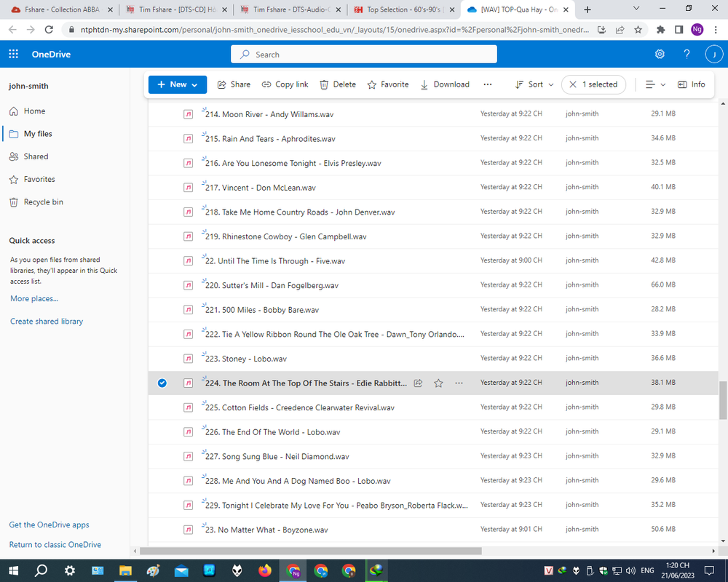
Task: Open 223. Stoney - Lobo.wav
Action: pyautogui.click(x=246, y=359)
